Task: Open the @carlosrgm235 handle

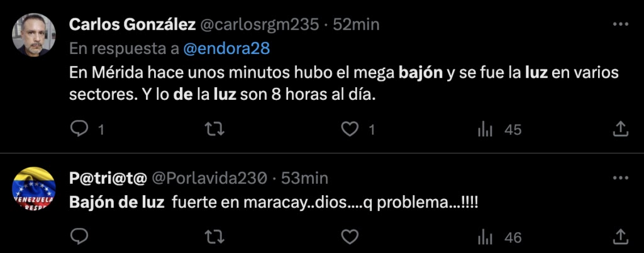Action: tap(260, 25)
